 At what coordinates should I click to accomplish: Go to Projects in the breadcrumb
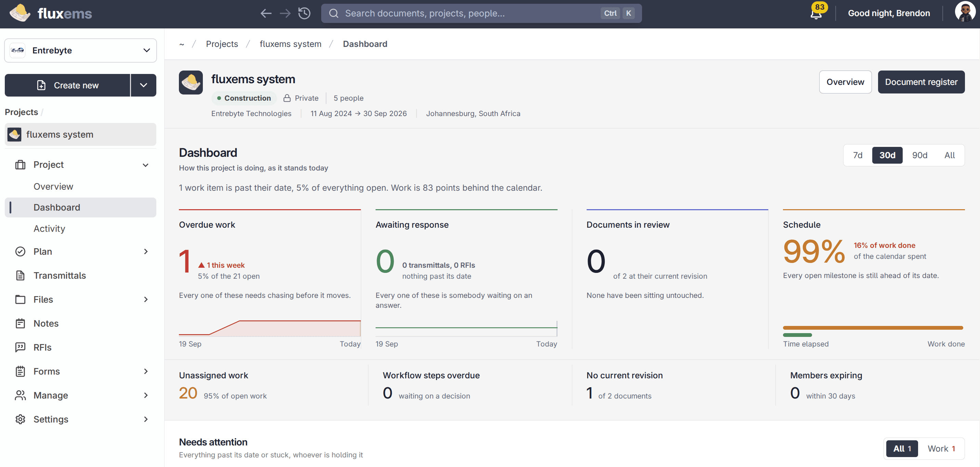click(x=222, y=44)
